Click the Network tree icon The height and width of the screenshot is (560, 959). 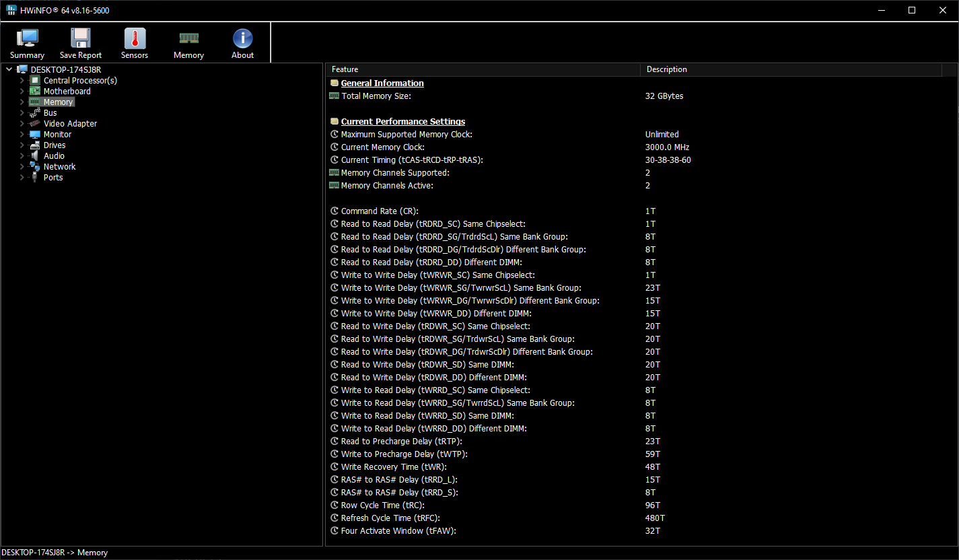click(34, 167)
